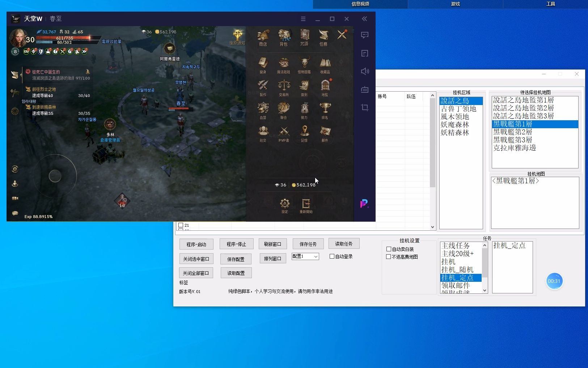The width and height of the screenshot is (588, 368).
Task: Click the 保存配置 button
Action: [236, 259]
